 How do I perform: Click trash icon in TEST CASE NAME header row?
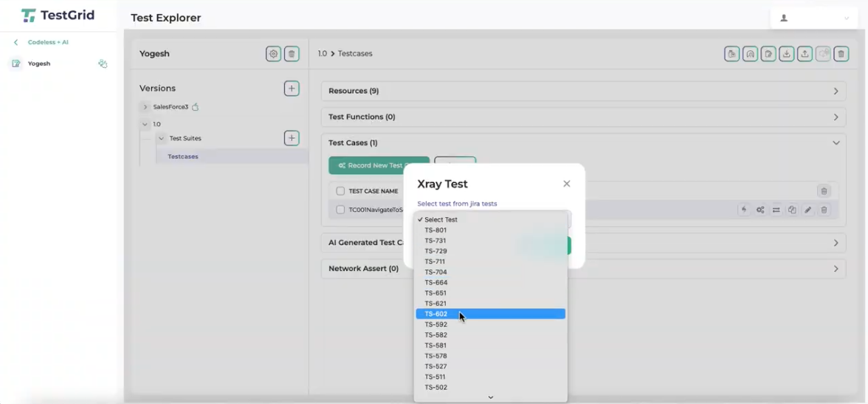click(x=824, y=191)
